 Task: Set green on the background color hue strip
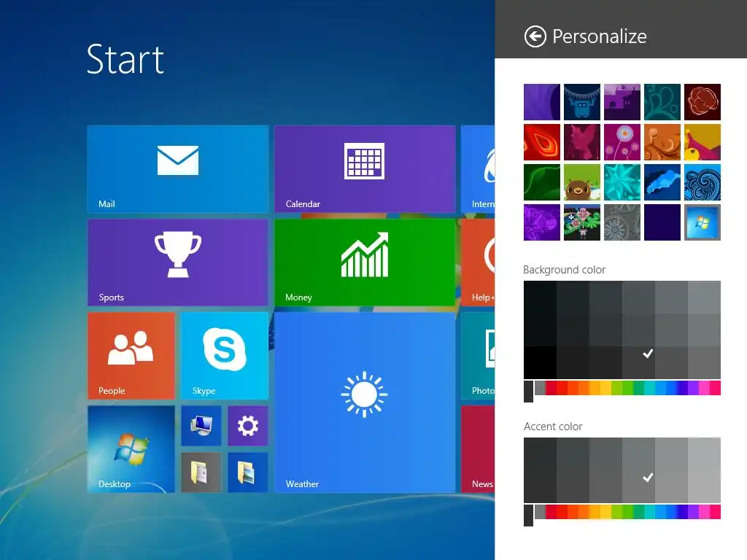[628, 388]
